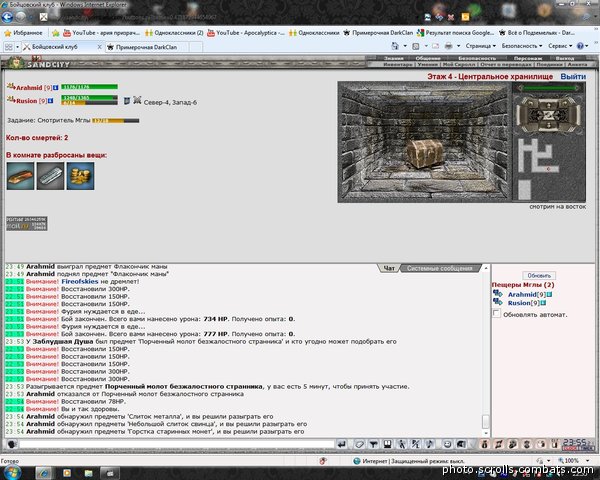The width and height of the screenshot is (600, 480).
Task: Click the palette-like icon in bottom bar
Action: tap(513, 444)
